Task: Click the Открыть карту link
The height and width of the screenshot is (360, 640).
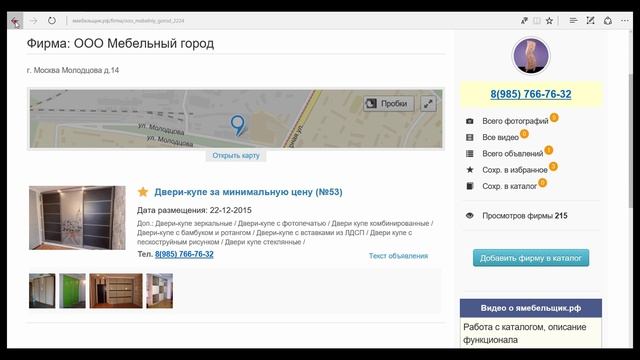Action: click(x=236, y=156)
